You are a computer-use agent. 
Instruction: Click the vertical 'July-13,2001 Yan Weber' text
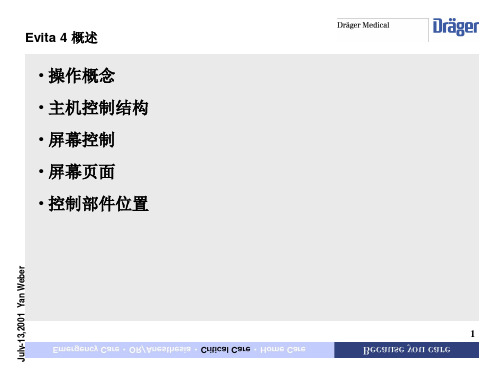(21, 313)
